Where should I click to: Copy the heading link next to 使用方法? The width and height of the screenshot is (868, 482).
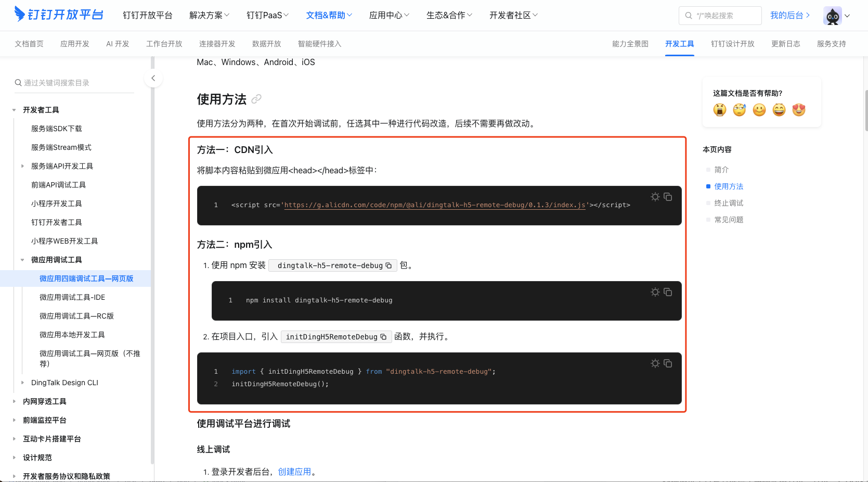coord(256,99)
